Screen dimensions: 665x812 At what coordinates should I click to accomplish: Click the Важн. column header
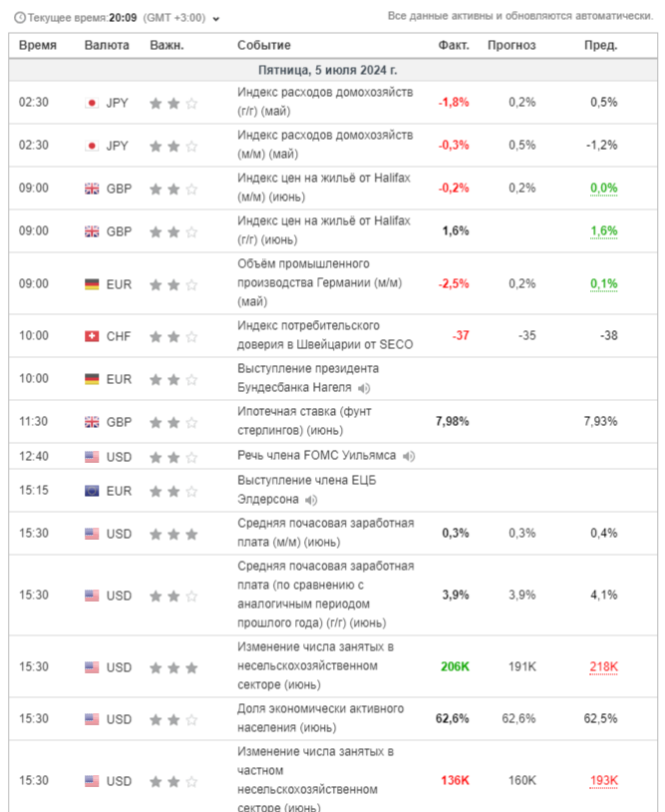pos(166,46)
